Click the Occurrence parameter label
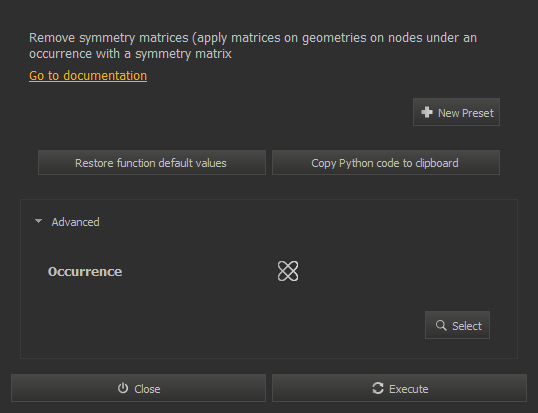Viewport: 538px width, 413px height. 85,272
